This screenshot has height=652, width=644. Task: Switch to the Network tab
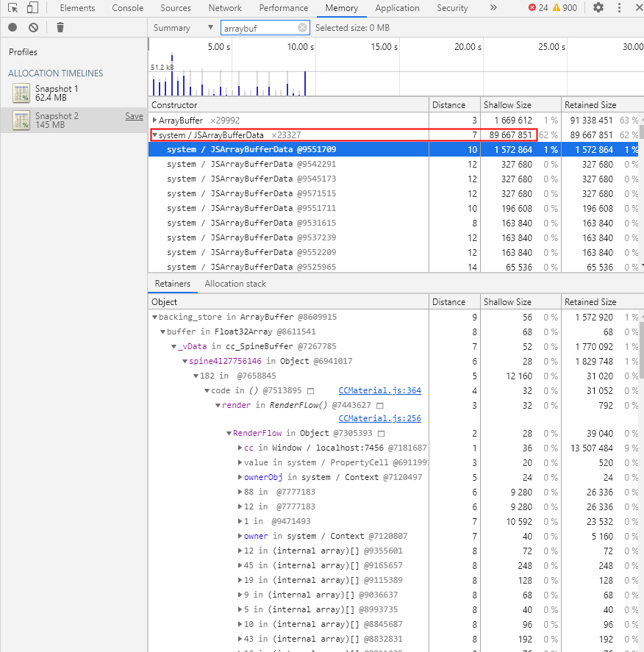click(225, 8)
